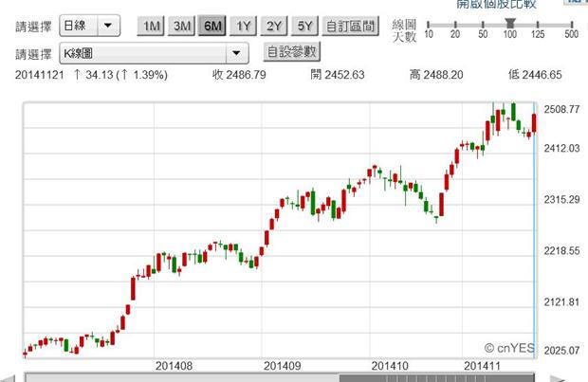Select the 1M time range

click(x=152, y=27)
